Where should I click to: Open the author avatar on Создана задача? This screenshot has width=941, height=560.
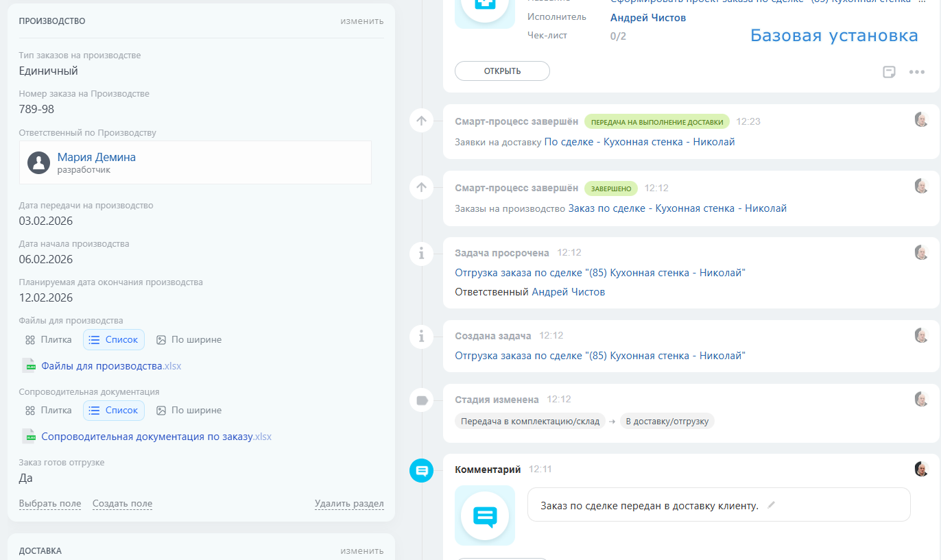point(922,335)
